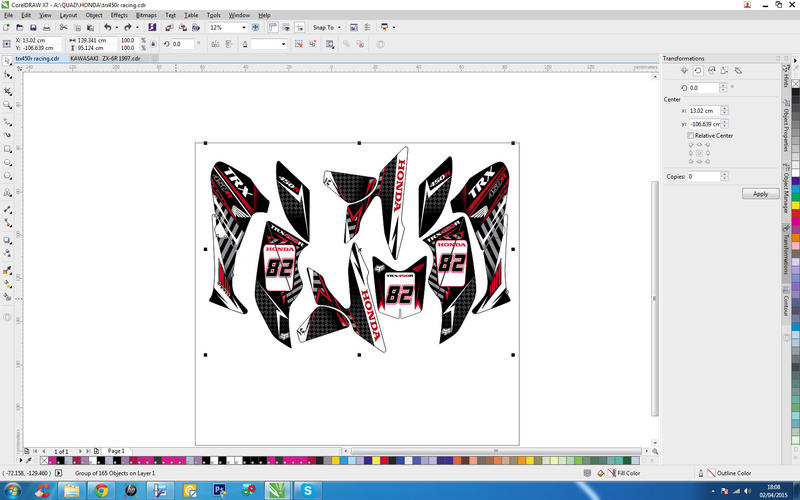The width and height of the screenshot is (800, 500).
Task: Increase the Copies stepper value
Action: point(724,174)
